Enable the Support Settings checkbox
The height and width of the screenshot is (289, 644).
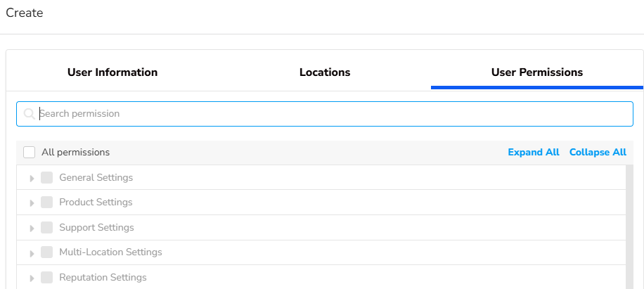tap(47, 228)
